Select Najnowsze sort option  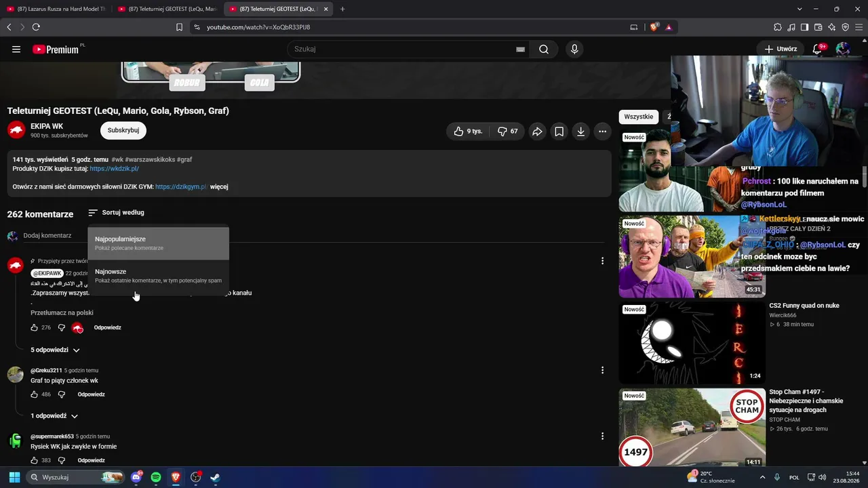coord(158,276)
